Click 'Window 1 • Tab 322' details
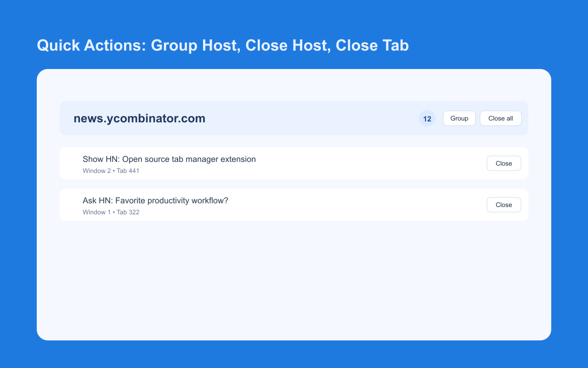The image size is (588, 368). point(111,212)
